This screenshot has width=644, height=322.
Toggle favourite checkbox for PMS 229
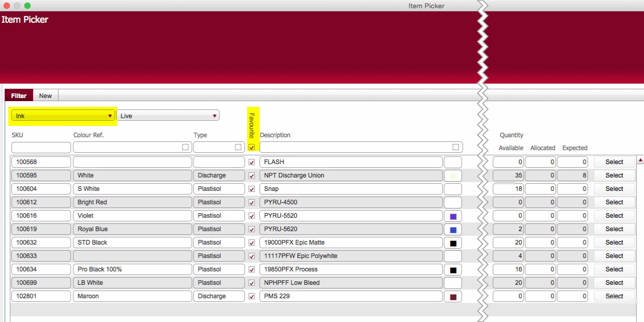(252, 296)
